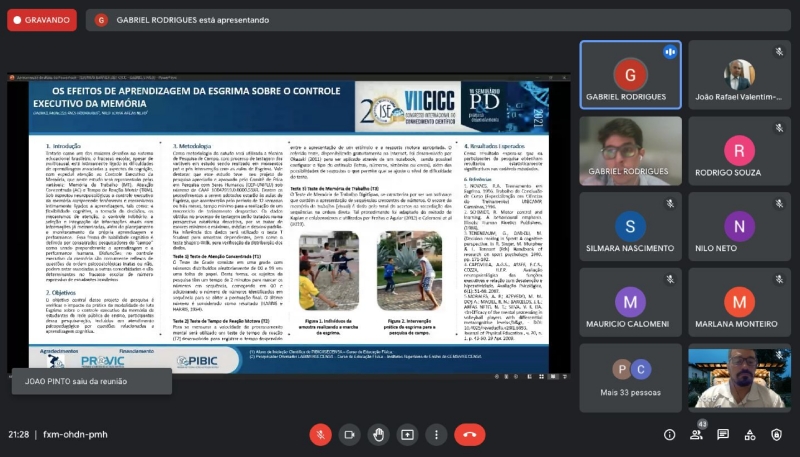Image resolution: width=800 pixels, height=457 pixels.
Task: Click muted mic icon on Nilo Neto tile
Action: 779,204
